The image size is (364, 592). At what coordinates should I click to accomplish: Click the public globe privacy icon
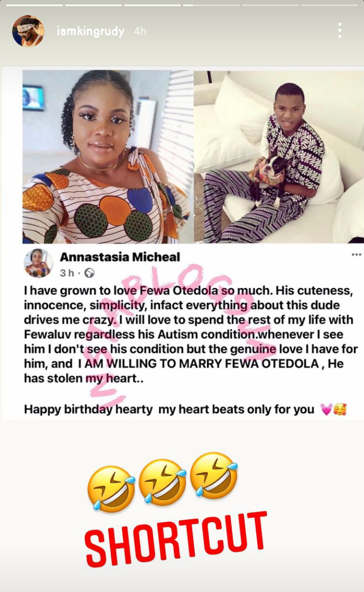point(89,272)
